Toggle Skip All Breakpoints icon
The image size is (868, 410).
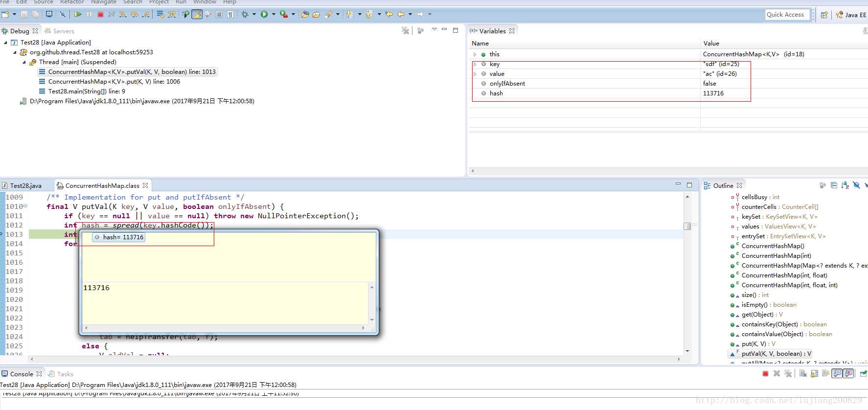click(63, 14)
